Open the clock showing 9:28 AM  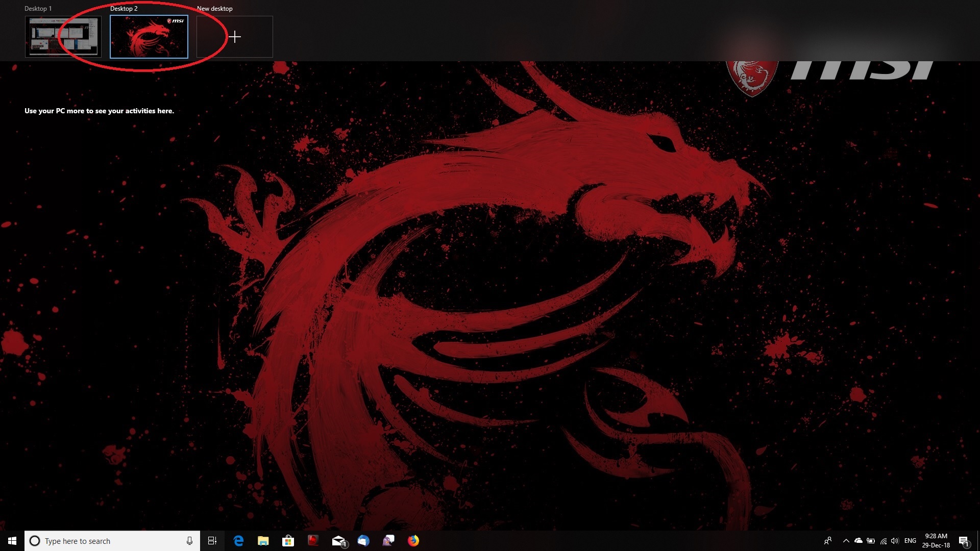pos(936,541)
